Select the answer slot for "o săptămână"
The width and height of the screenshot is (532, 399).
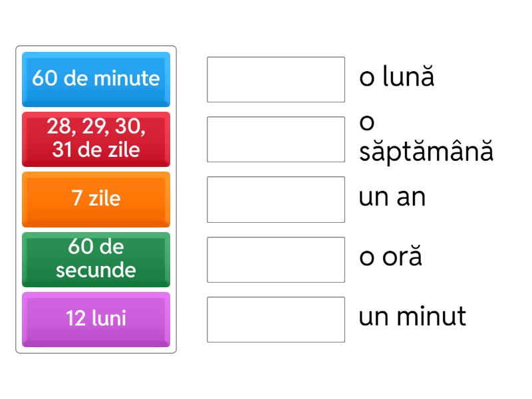(275, 139)
